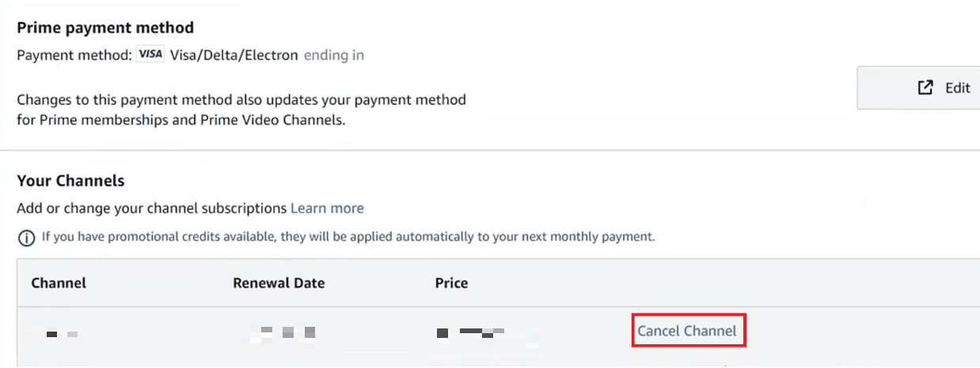Click the external link icon beside Edit
980x368 pixels.
tap(925, 88)
